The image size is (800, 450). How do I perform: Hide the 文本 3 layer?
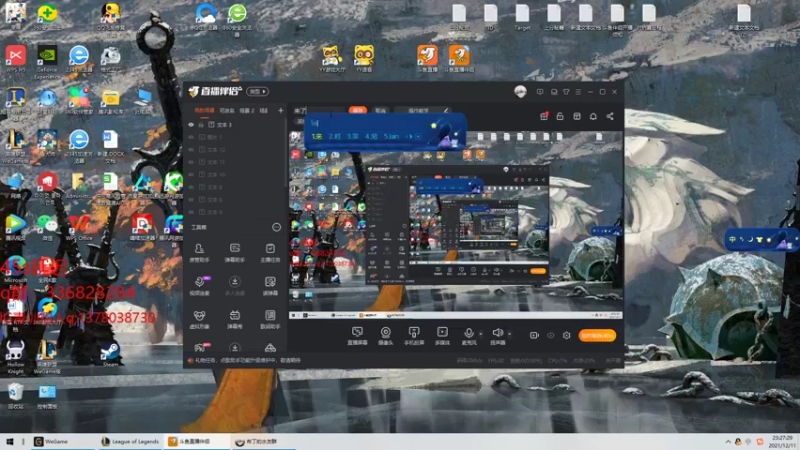click(191, 124)
